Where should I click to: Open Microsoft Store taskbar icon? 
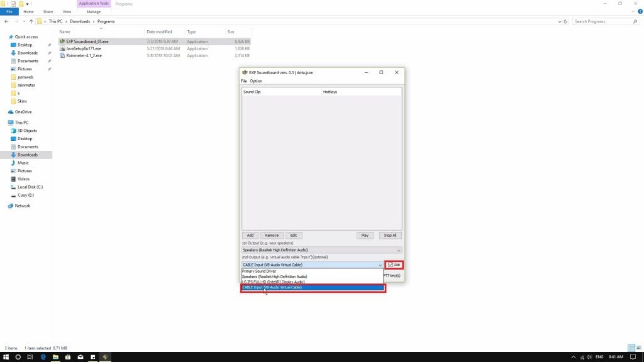pos(68,357)
